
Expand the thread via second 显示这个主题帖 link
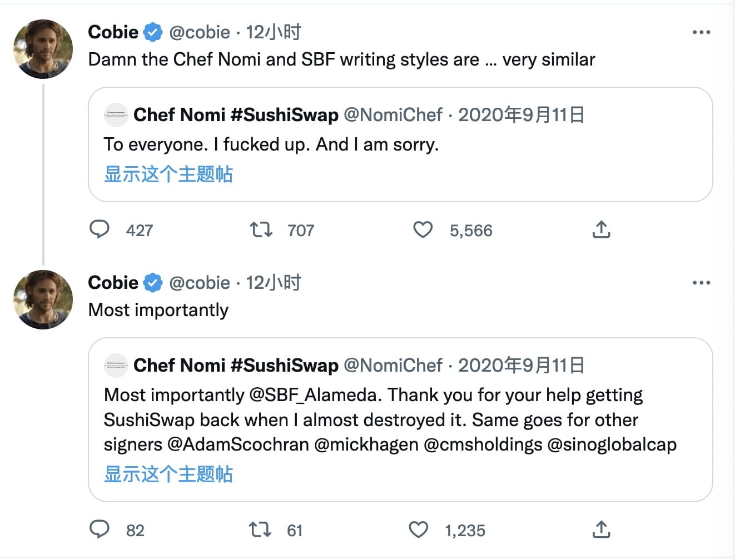pos(168,475)
